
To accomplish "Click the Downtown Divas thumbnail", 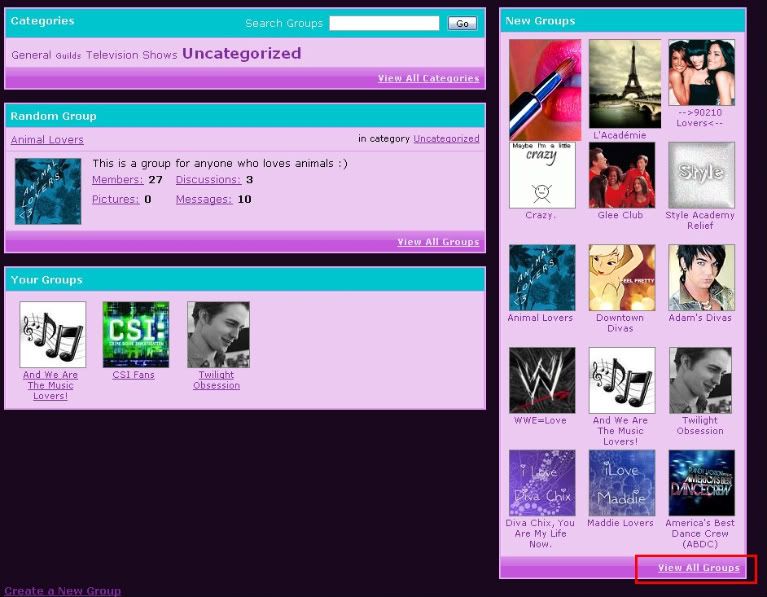I will click(x=622, y=277).
